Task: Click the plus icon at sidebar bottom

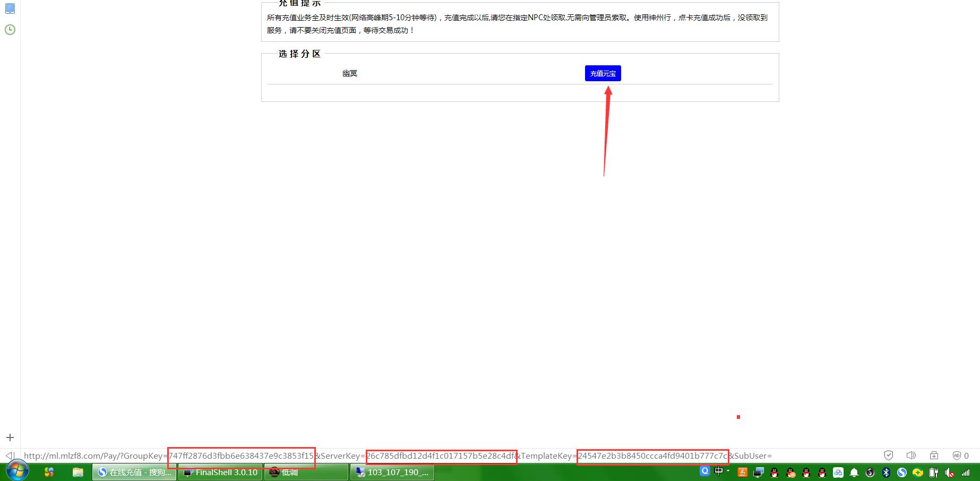Action: point(10,437)
